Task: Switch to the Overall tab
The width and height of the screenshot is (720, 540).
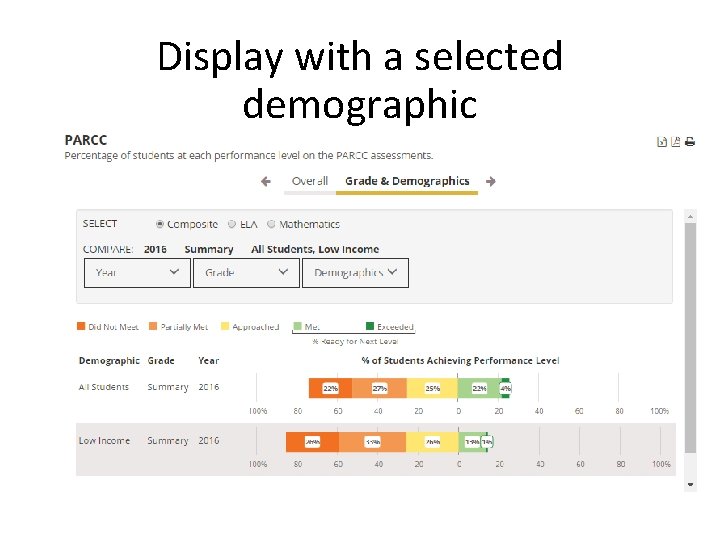Action: pyautogui.click(x=310, y=181)
